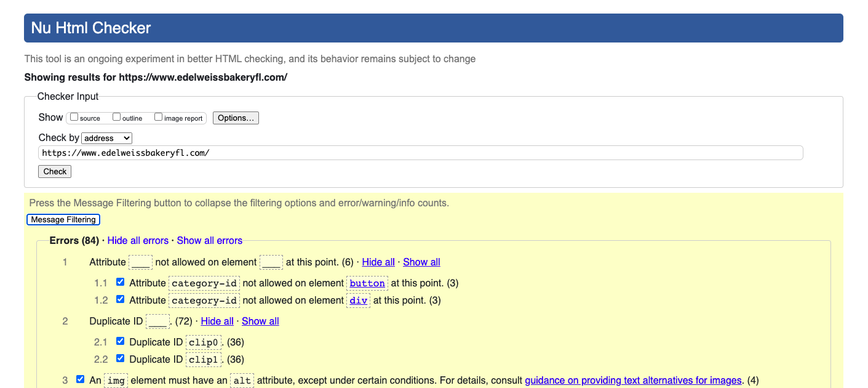
Task: Tick the image report checkbox
Action: tap(158, 117)
